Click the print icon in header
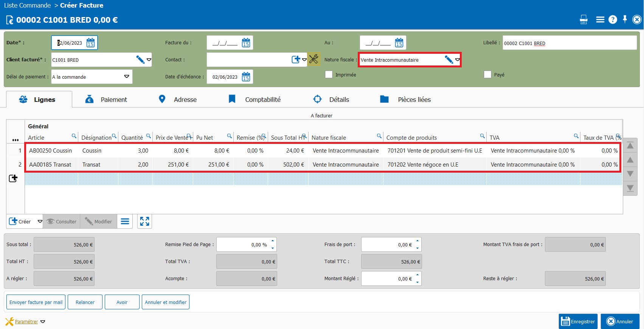Viewport: 644px width, 329px height. pos(583,20)
